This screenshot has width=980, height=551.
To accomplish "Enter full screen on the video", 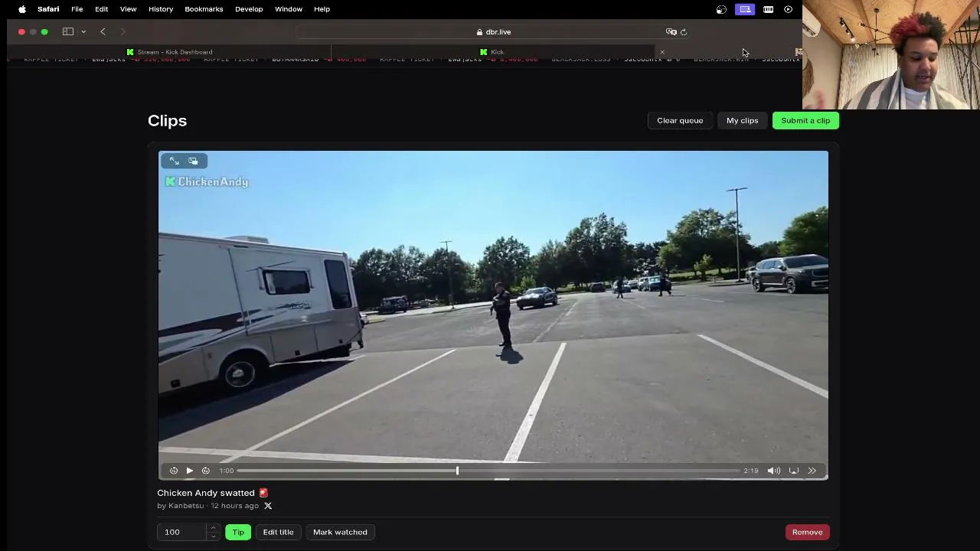I will click(x=175, y=161).
